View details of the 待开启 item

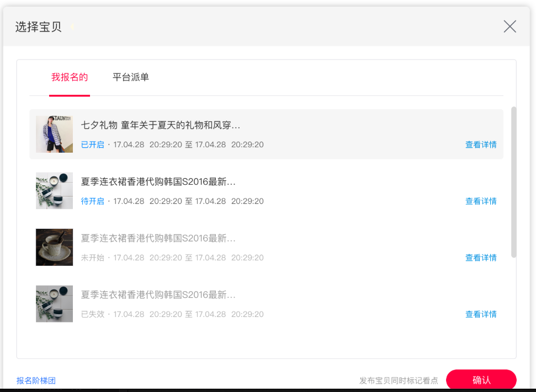pos(481,201)
